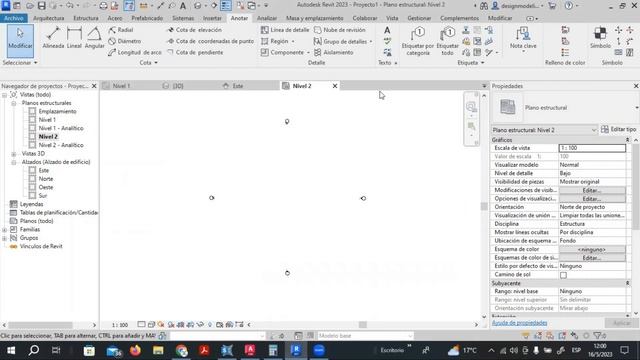Select Nivel 2 - Analítico view
This screenshot has width=640, height=360.
(x=61, y=145)
